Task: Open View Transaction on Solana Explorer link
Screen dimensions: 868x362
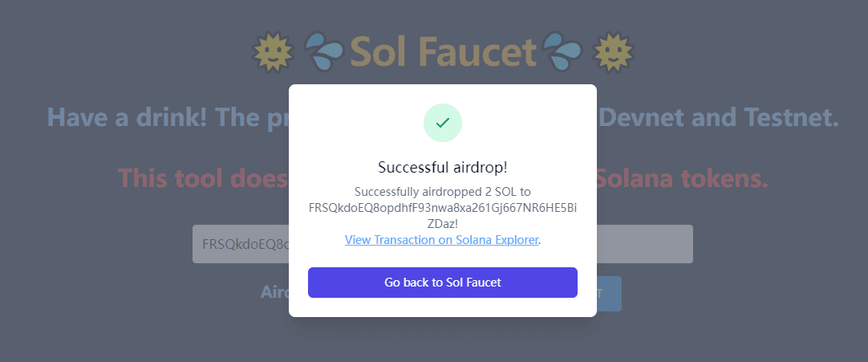Action: pyautogui.click(x=441, y=239)
